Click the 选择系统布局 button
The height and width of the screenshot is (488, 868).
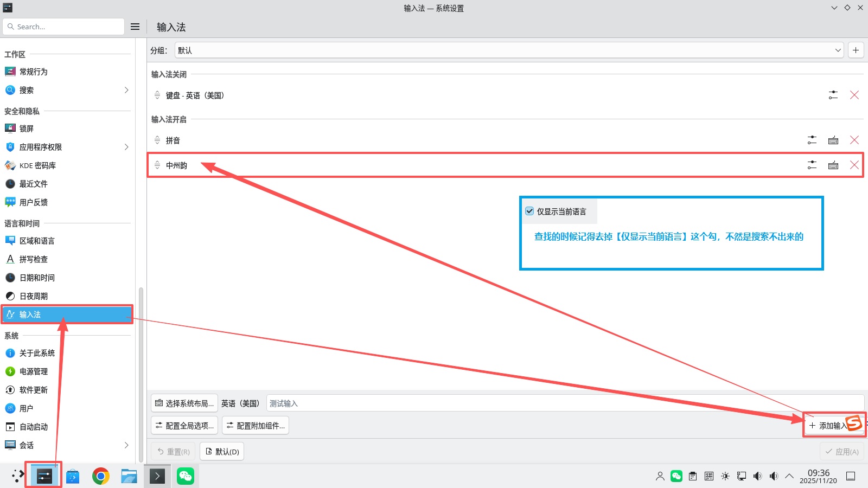pos(184,403)
